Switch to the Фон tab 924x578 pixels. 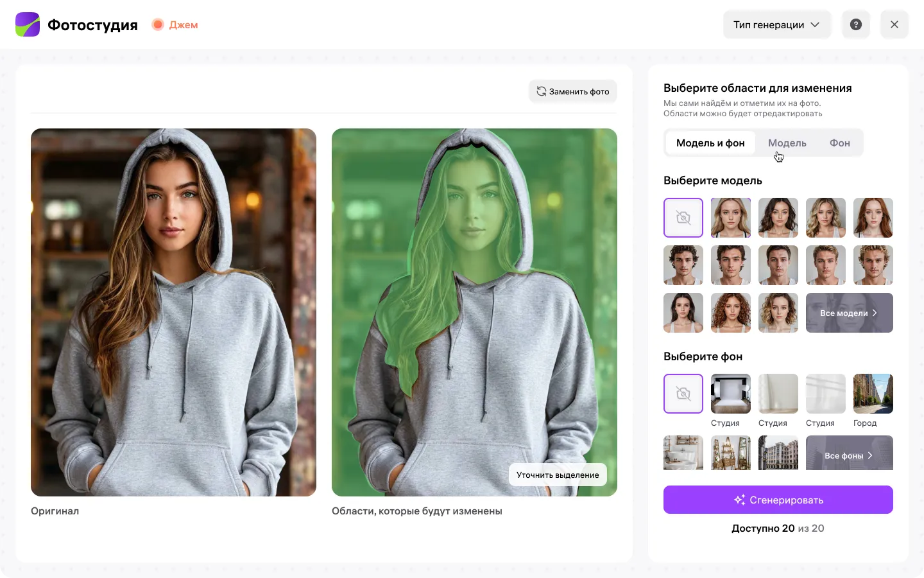(839, 143)
